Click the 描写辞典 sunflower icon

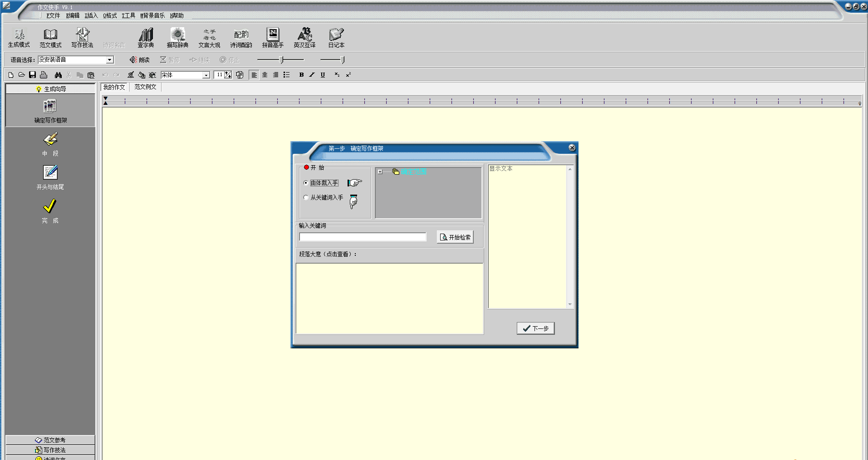tap(177, 38)
